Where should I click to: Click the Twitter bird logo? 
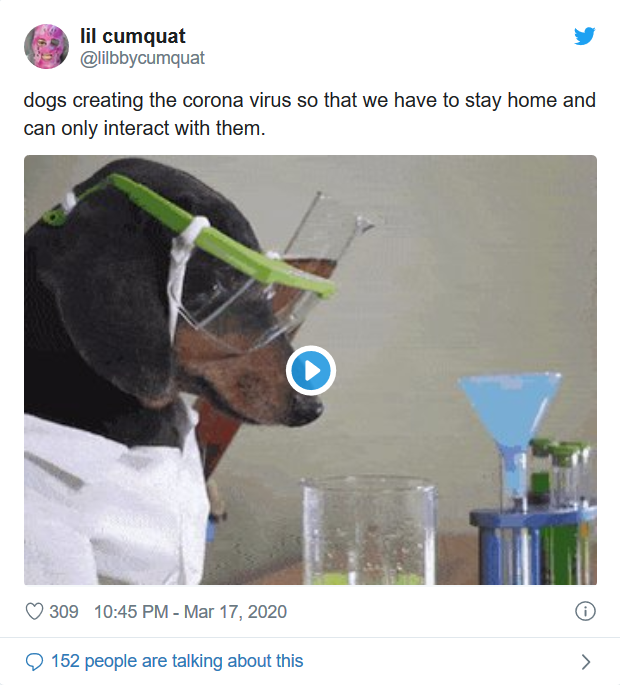585,36
